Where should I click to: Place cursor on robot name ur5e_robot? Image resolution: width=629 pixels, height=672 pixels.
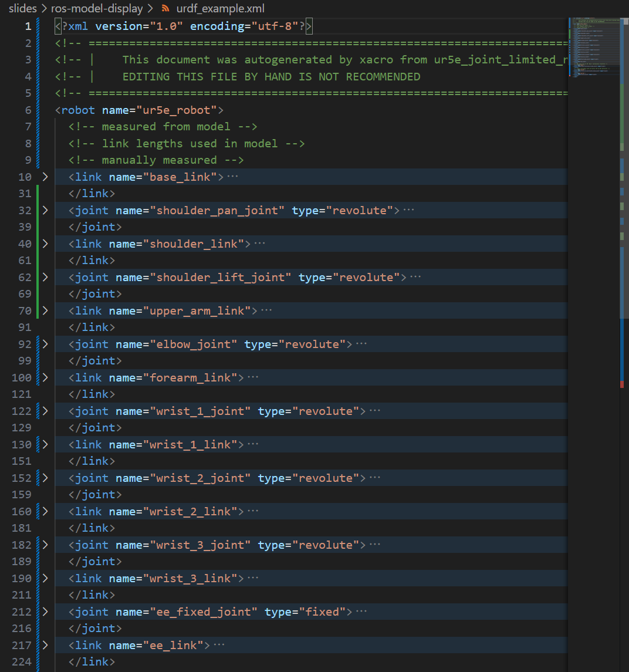[177, 110]
